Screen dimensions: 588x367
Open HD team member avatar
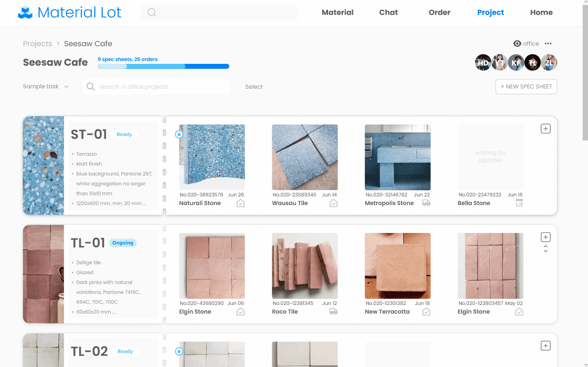[483, 63]
